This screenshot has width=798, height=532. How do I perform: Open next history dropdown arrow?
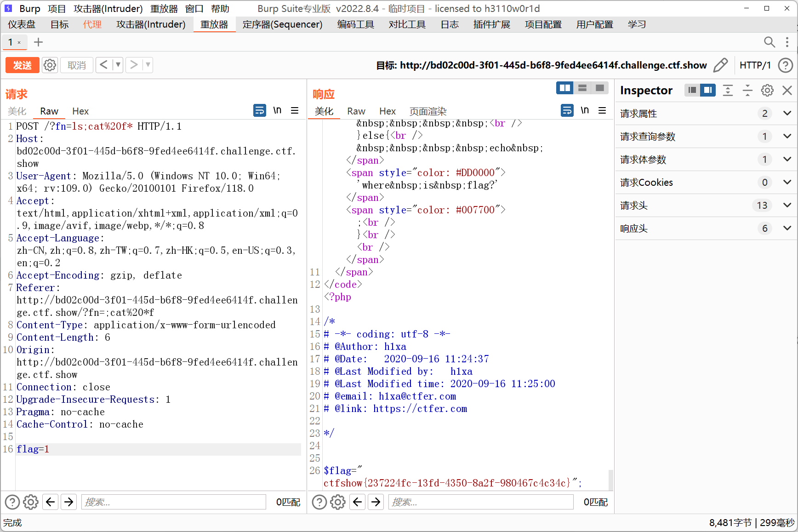click(148, 65)
